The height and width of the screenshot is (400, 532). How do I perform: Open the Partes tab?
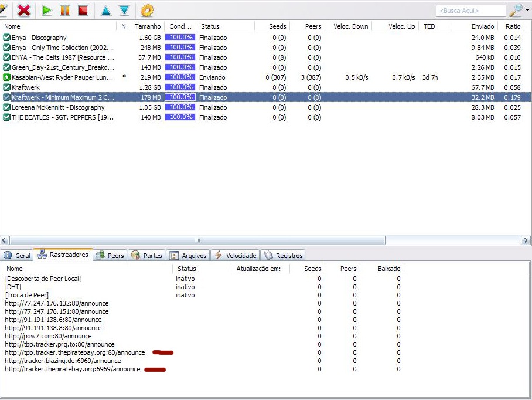[146, 255]
